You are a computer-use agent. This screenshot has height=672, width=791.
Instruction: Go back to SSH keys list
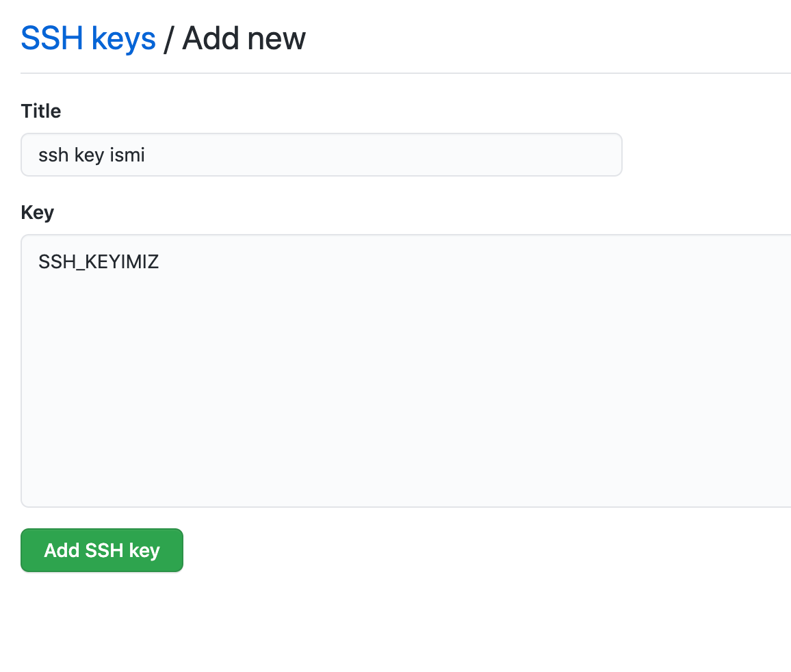tap(88, 38)
